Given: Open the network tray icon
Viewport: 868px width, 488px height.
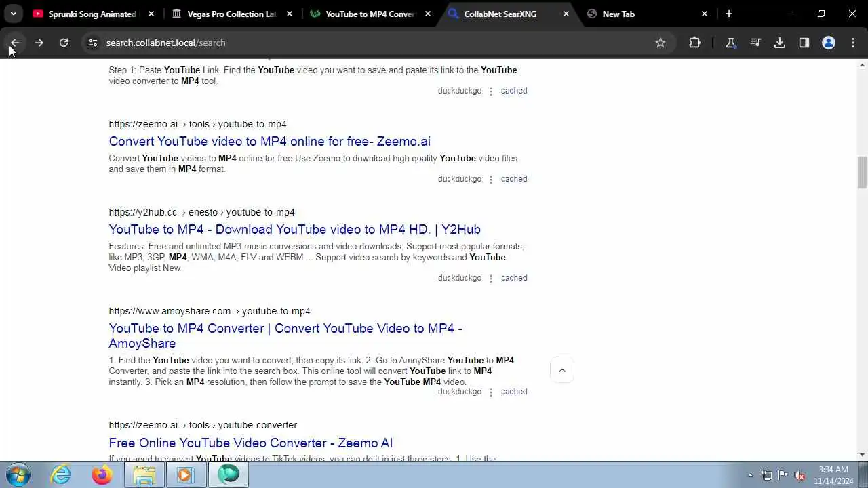Looking at the screenshot, I should pos(766,475).
